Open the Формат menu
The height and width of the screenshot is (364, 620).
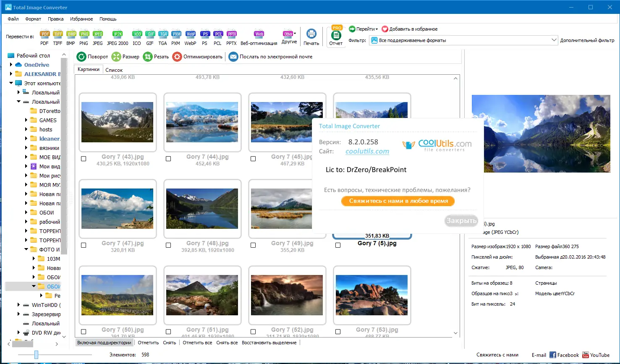pos(33,19)
